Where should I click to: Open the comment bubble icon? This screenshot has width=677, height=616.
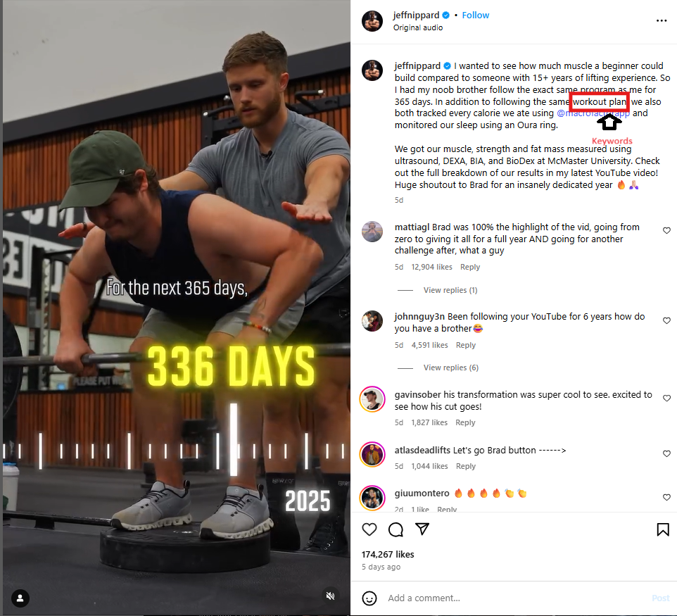(396, 529)
